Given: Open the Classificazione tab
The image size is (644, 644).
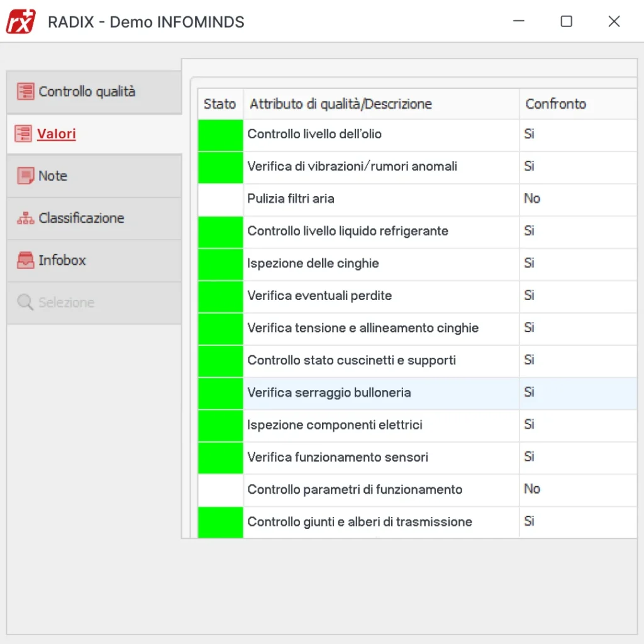Looking at the screenshot, I should 82,218.
